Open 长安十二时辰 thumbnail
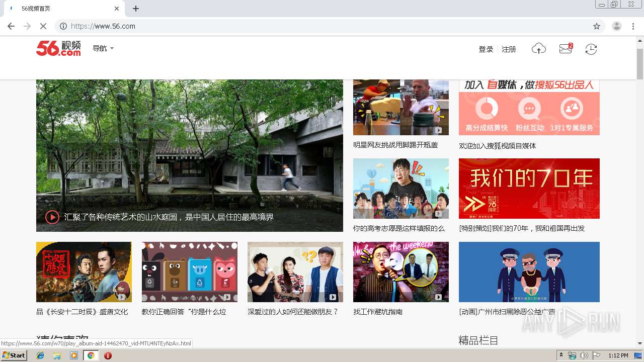This screenshot has height=362, width=644. 84,272
